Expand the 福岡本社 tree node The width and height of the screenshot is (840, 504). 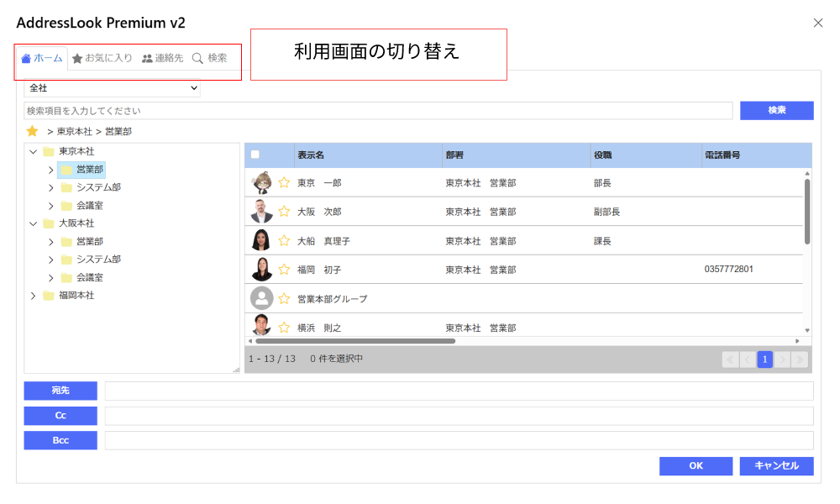pos(33,296)
